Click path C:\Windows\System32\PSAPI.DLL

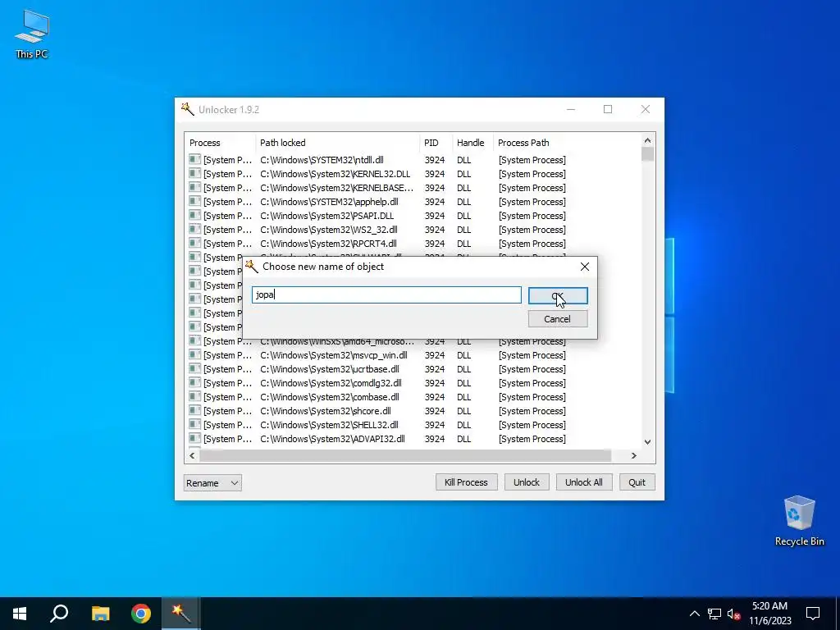pyautogui.click(x=327, y=216)
